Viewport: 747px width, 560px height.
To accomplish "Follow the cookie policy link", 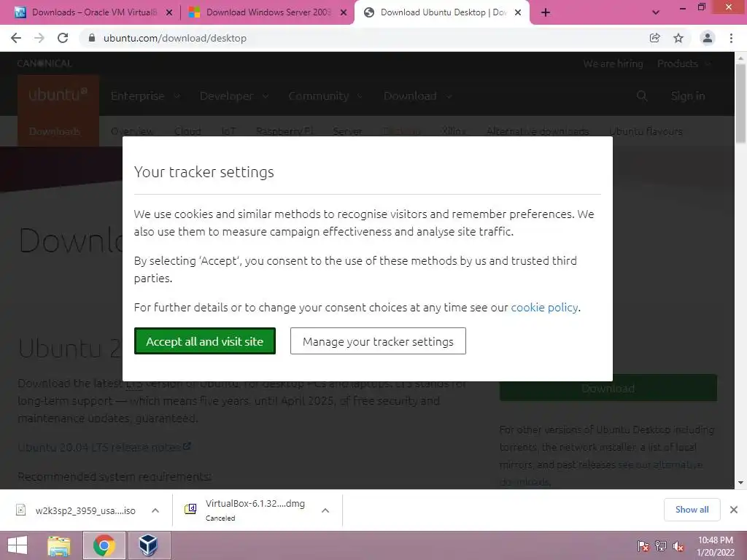I will pyautogui.click(x=544, y=307).
